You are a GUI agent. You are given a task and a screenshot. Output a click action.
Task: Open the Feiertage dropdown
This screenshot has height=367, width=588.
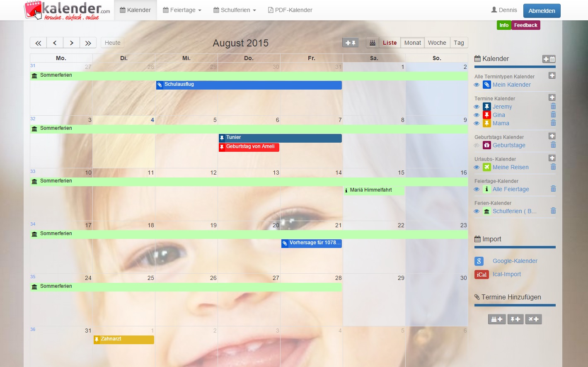pyautogui.click(x=181, y=10)
